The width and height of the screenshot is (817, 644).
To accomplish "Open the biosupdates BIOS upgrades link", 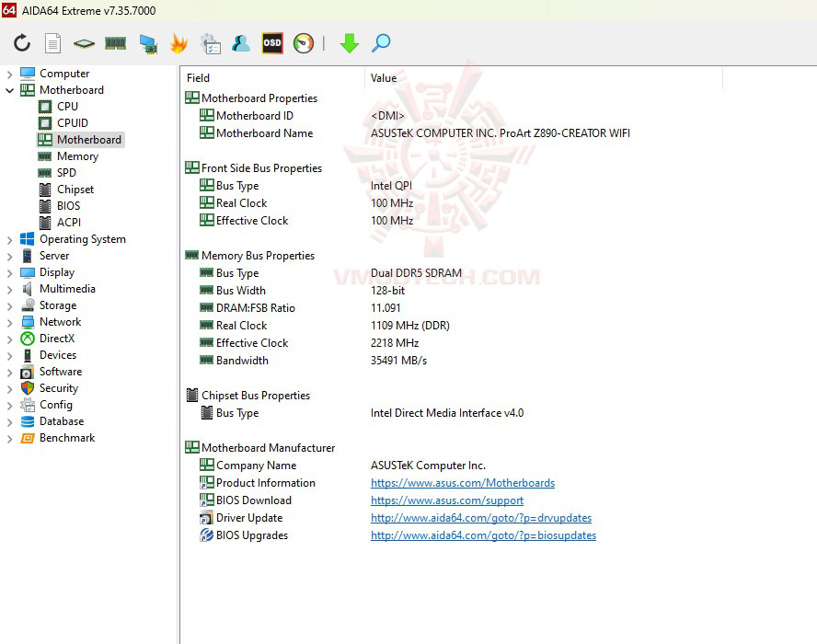I will [x=484, y=535].
